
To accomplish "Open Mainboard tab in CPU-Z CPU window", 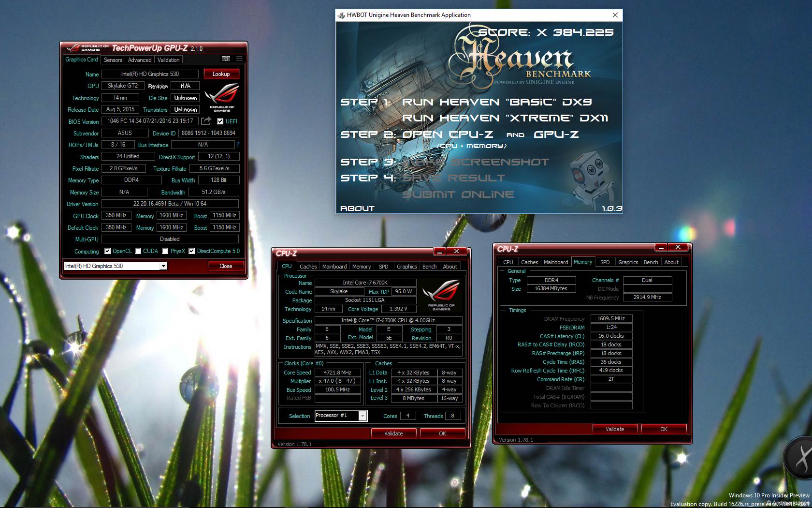I will (334, 267).
